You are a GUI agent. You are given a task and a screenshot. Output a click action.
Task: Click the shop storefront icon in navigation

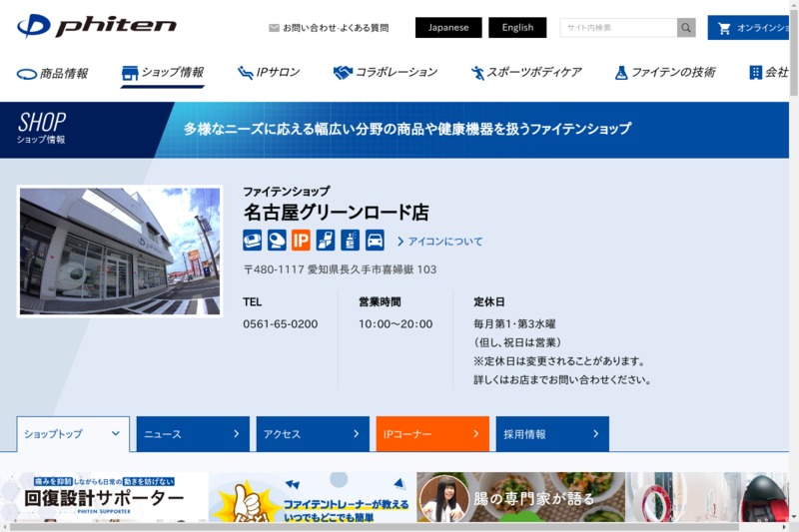pos(130,73)
